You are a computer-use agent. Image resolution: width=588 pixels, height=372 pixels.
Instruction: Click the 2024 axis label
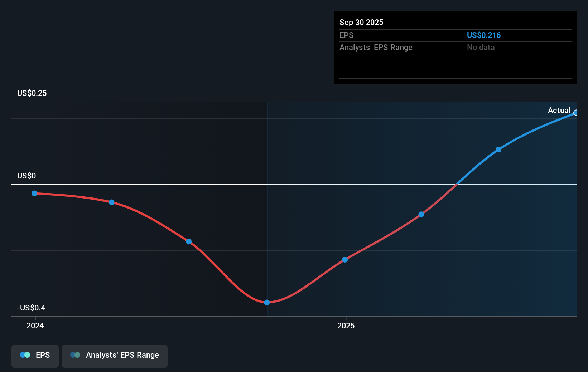click(x=35, y=325)
